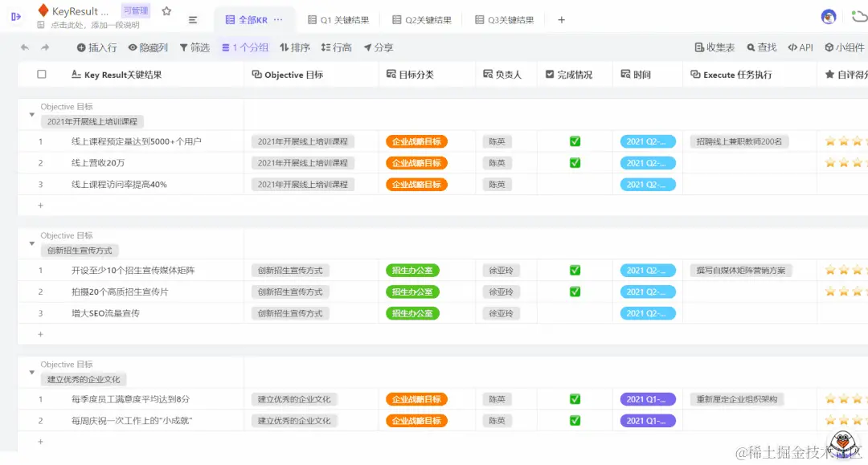The height and width of the screenshot is (465, 868).
Task: Open the 负责人 column header
Action: [x=506, y=74]
